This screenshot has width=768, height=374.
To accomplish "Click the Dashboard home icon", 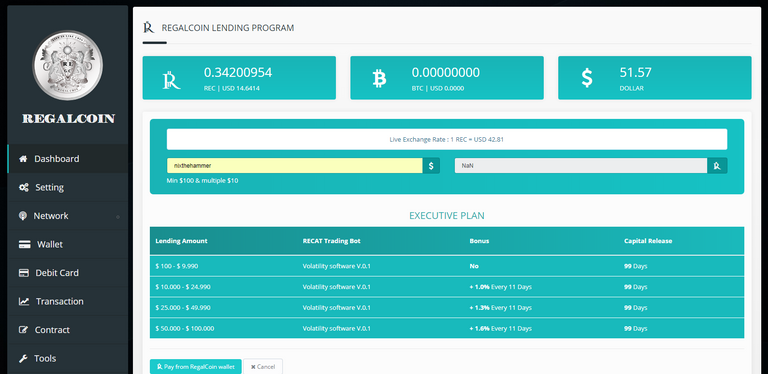I will (x=23, y=159).
